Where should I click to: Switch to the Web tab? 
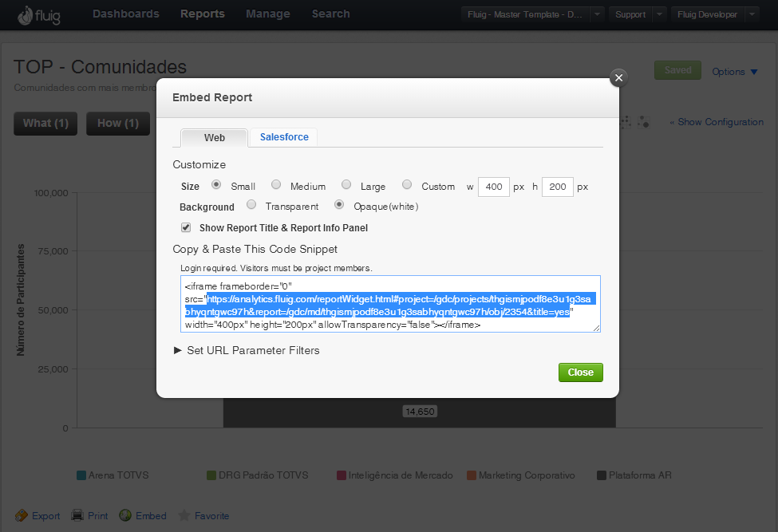pos(215,137)
